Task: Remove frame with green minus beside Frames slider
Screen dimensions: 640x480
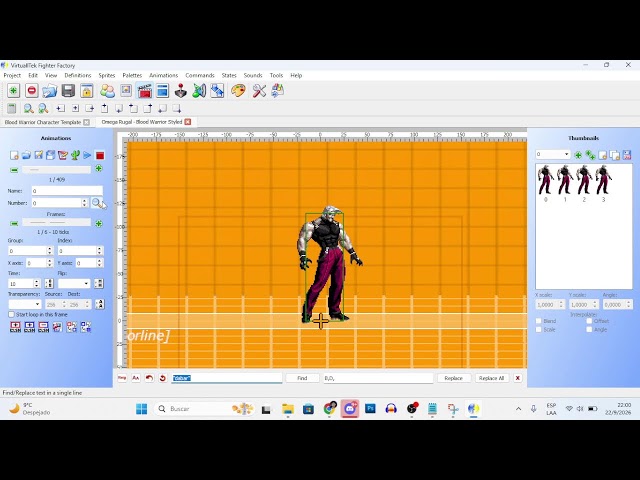Action: click(x=14, y=224)
